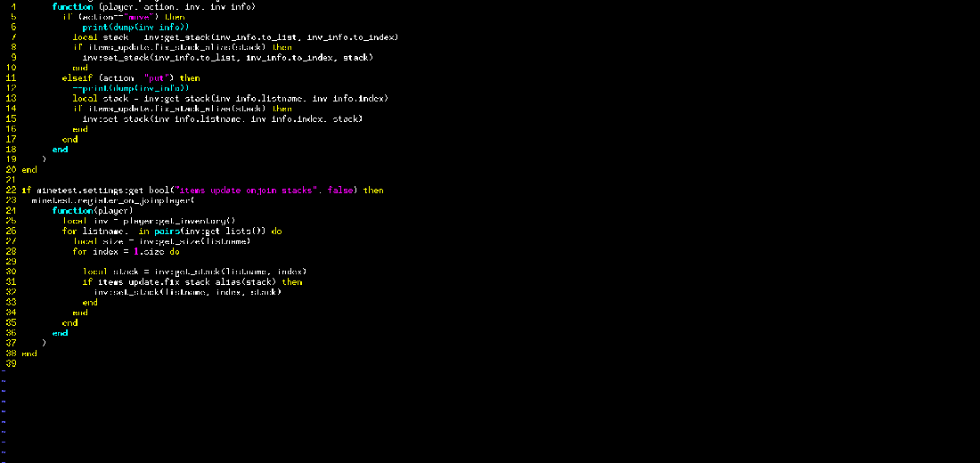Click the cyan function keyword on line 4
The height and width of the screenshot is (463, 980).
72,7
